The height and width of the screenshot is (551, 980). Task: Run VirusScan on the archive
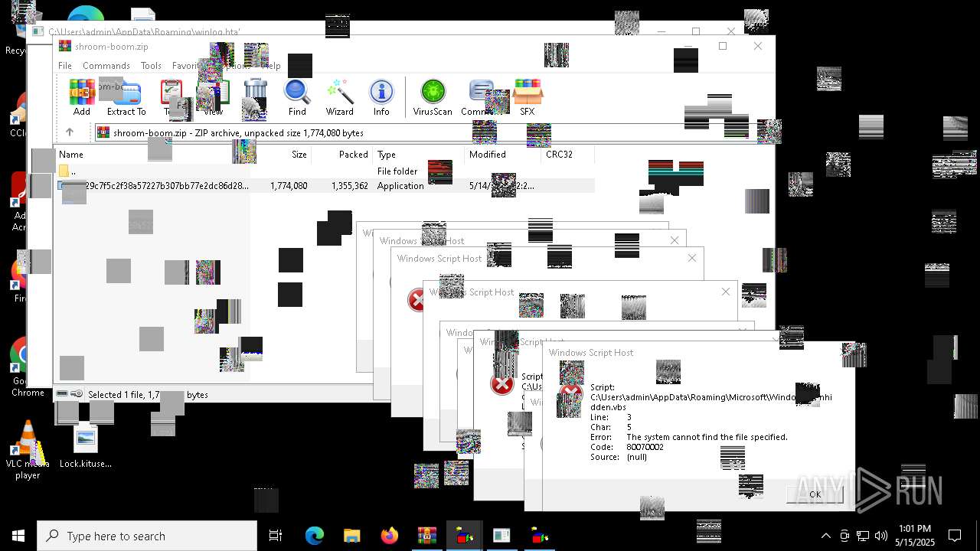tap(433, 97)
